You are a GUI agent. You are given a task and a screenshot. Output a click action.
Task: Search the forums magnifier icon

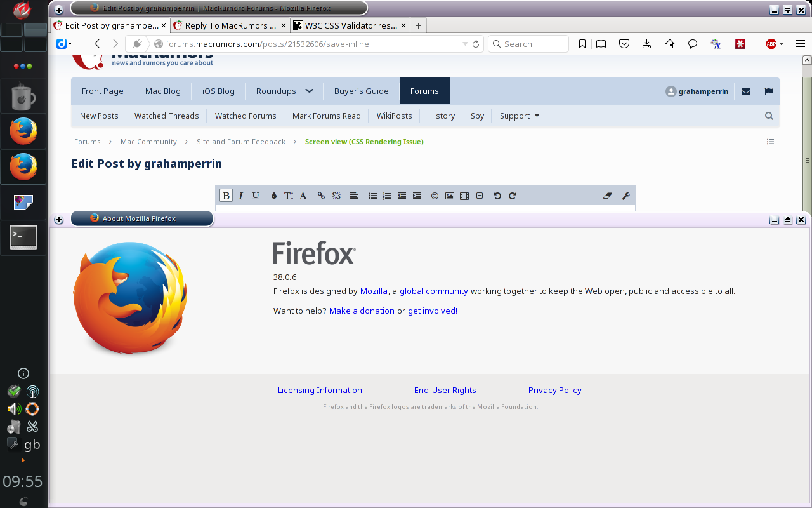point(769,116)
